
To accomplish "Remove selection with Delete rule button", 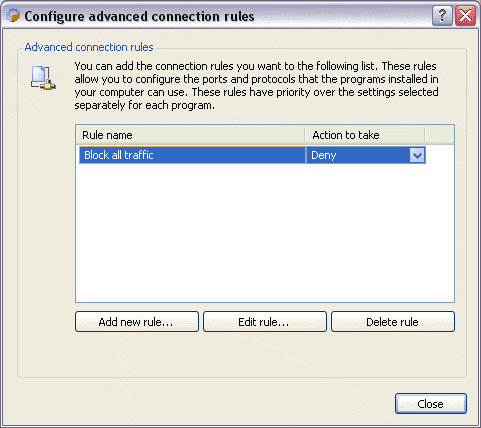I will [x=393, y=322].
